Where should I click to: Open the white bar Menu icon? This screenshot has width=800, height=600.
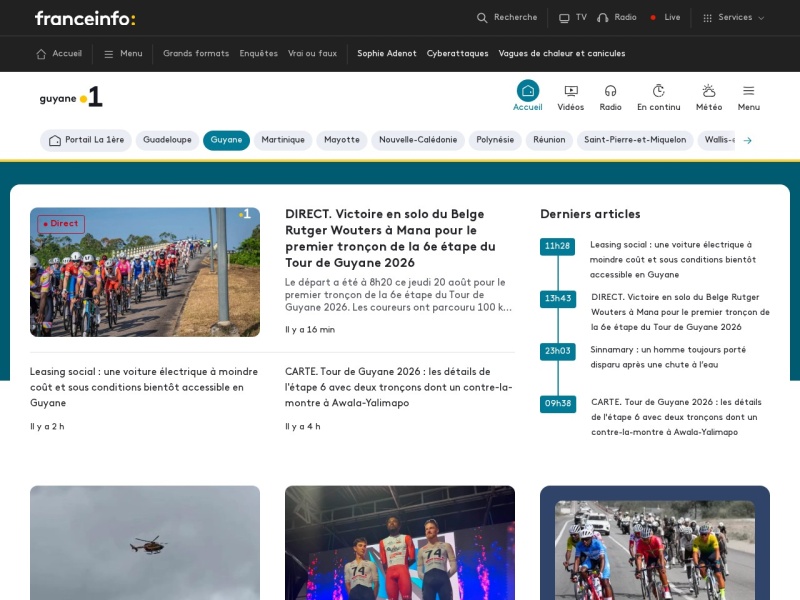748,97
